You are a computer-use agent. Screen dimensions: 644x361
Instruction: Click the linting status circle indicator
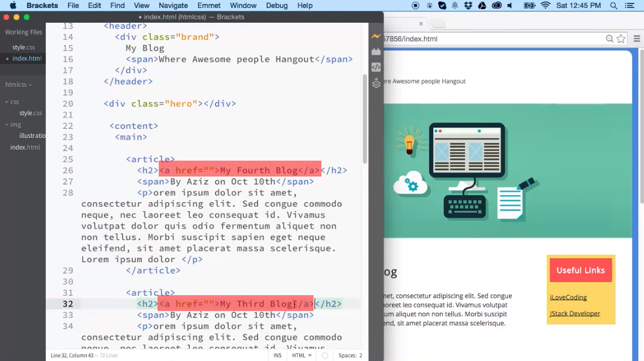click(325, 355)
